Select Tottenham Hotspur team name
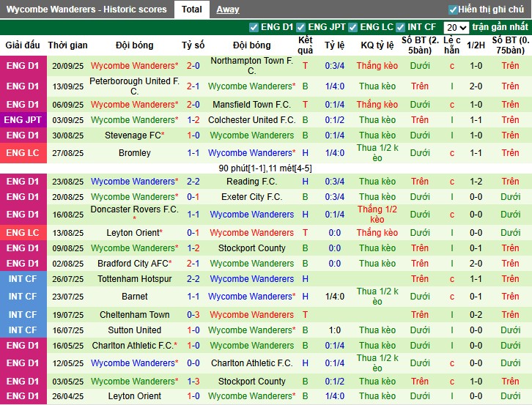Screen dimensions: 532x405 click(x=134, y=279)
